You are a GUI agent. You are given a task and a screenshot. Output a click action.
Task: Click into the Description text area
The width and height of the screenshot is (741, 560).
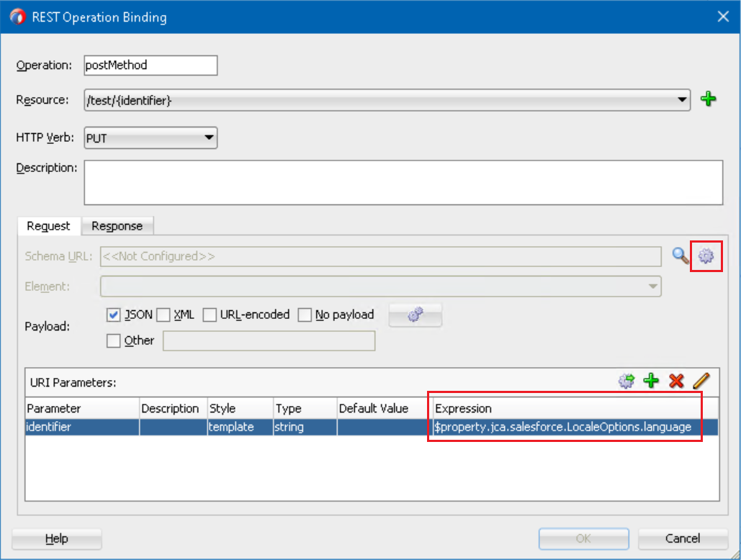(x=403, y=183)
